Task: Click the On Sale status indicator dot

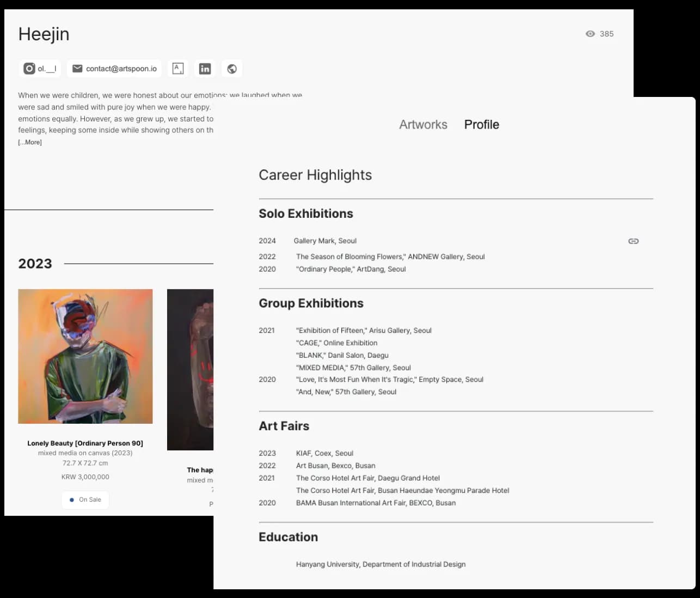Action: 71,499
